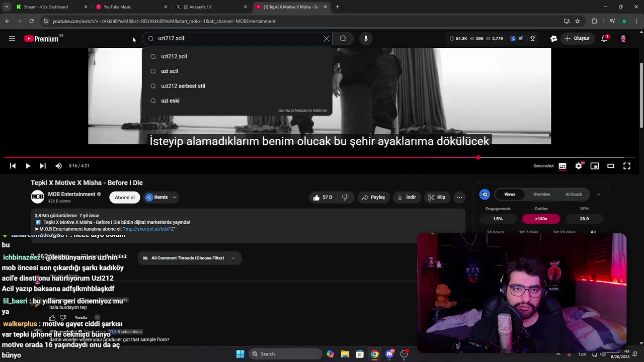Follow the shorturl.at/bdxFZ link
Image resolution: width=644 pixels, height=362 pixels.
pyautogui.click(x=149, y=229)
